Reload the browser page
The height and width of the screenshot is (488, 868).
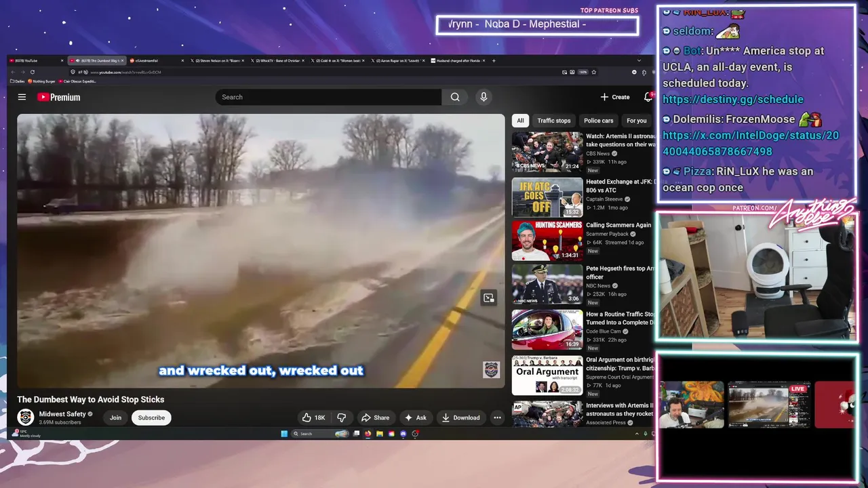pyautogui.click(x=33, y=72)
